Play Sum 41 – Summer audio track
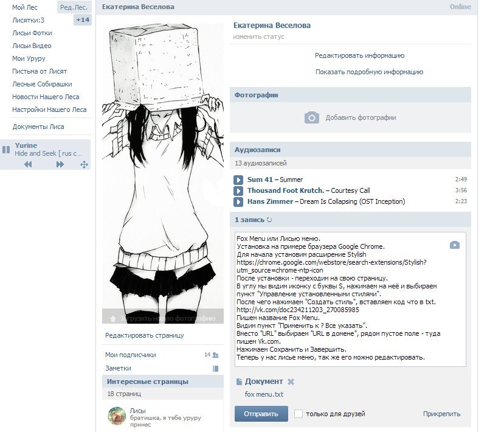504x432 pixels. 239,180
